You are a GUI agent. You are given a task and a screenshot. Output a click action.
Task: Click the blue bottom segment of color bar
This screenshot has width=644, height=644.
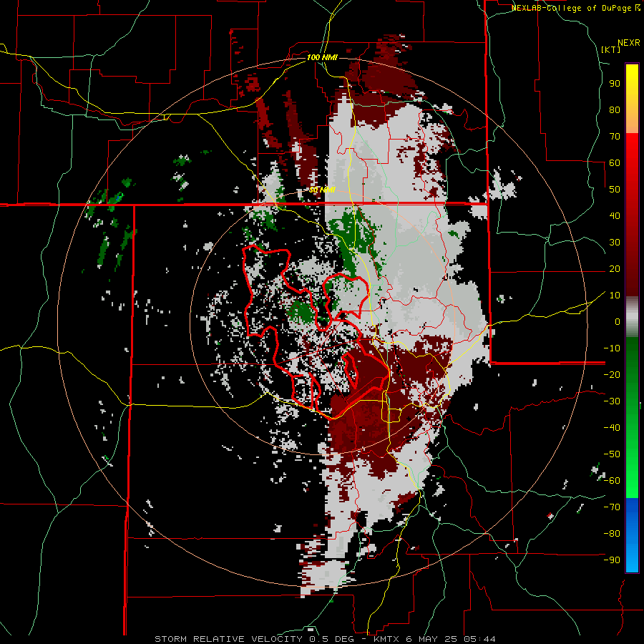click(x=632, y=535)
